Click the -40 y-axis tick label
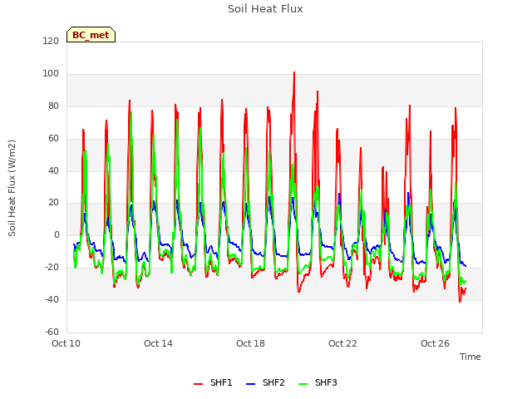Screen dimensions: 532x399 point(52,299)
